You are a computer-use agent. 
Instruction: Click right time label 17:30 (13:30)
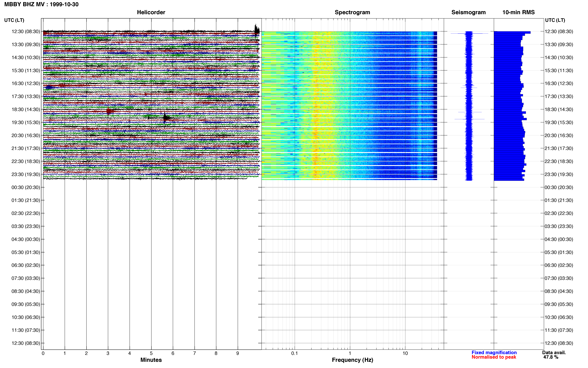tap(559, 96)
